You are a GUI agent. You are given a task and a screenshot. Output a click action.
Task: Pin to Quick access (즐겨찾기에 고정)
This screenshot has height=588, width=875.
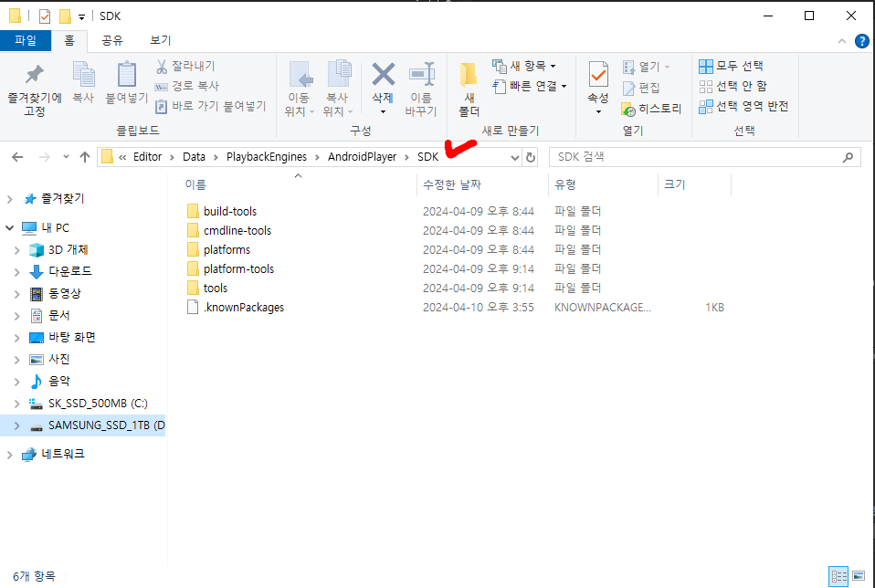coord(34,89)
